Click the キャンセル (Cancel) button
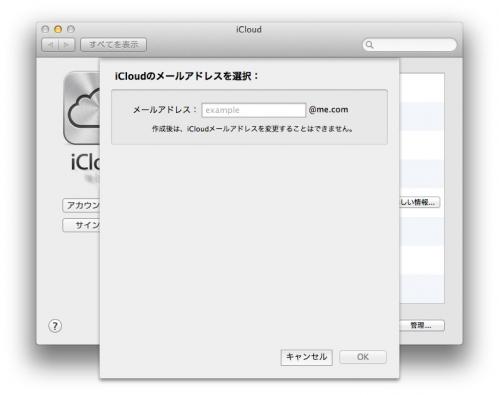This screenshot has width=499, height=395. click(306, 357)
